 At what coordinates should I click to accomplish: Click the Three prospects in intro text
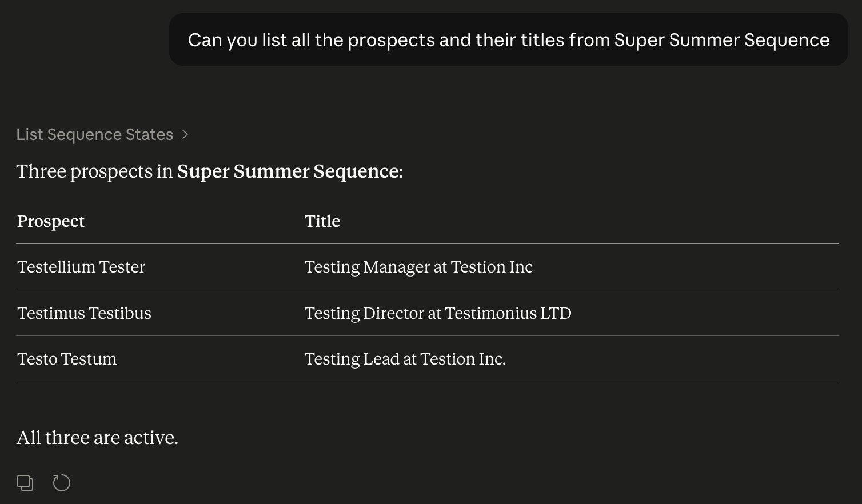coord(94,171)
